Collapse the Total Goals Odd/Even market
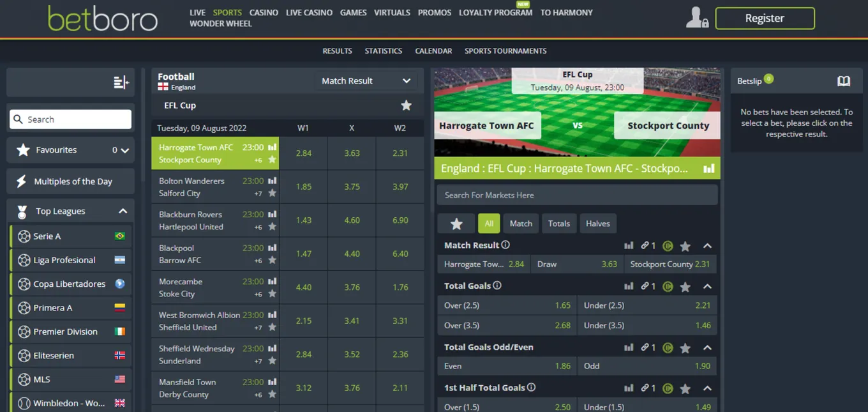The width and height of the screenshot is (868, 412). click(707, 348)
